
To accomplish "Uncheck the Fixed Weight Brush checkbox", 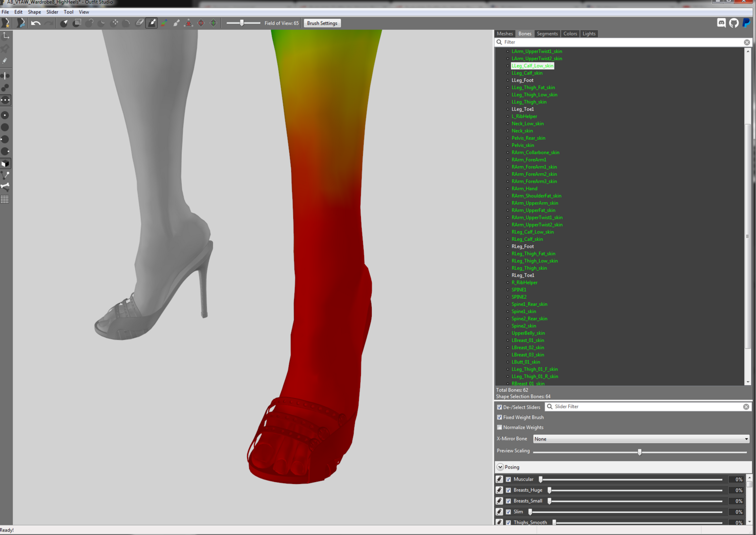I will point(500,417).
